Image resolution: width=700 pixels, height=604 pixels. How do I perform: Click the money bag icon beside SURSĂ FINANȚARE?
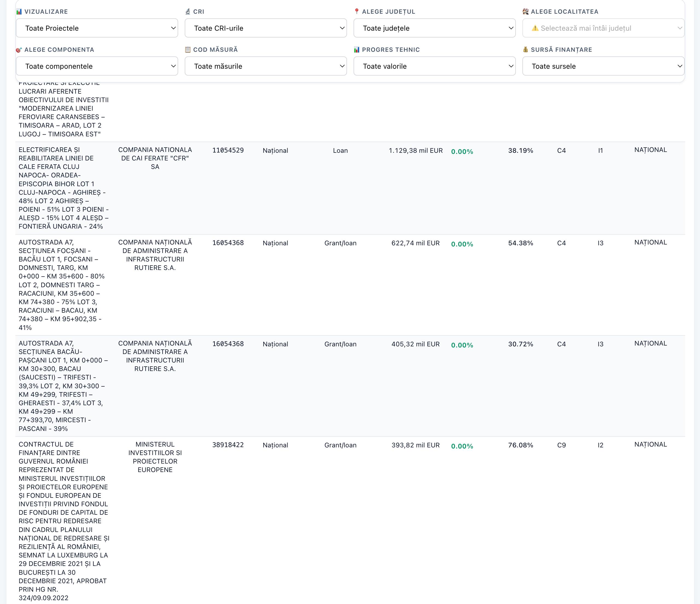point(525,50)
